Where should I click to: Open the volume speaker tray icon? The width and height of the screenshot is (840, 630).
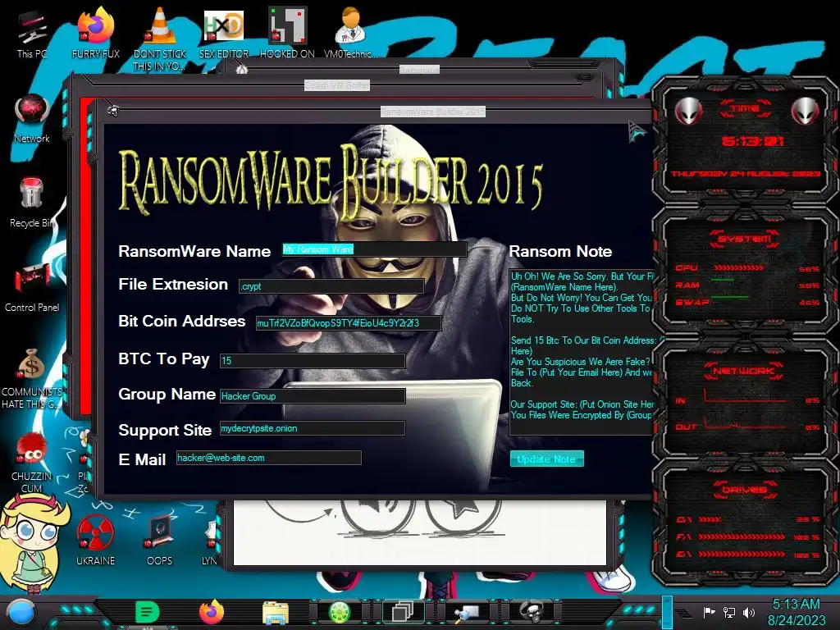tap(749, 612)
